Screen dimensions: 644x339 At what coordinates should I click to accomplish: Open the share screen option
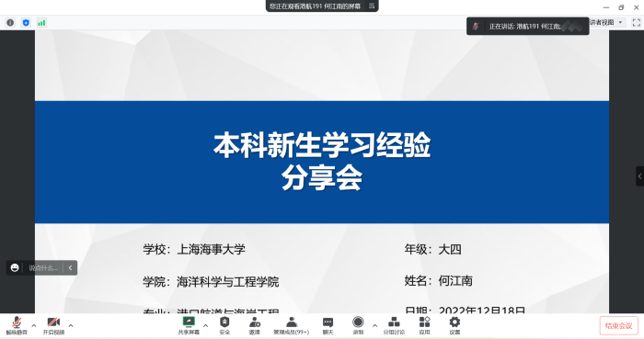click(189, 325)
